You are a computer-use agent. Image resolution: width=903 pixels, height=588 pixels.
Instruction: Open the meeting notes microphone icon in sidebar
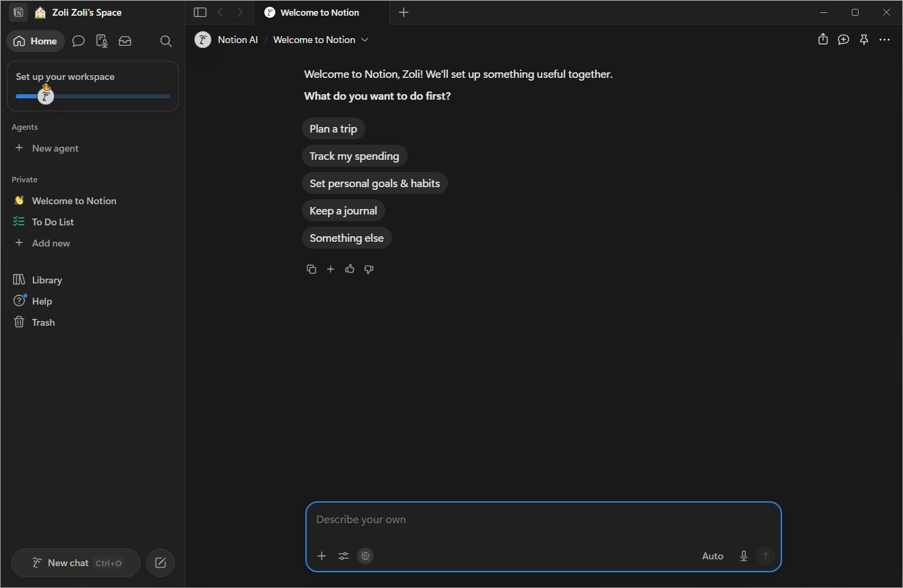point(102,41)
